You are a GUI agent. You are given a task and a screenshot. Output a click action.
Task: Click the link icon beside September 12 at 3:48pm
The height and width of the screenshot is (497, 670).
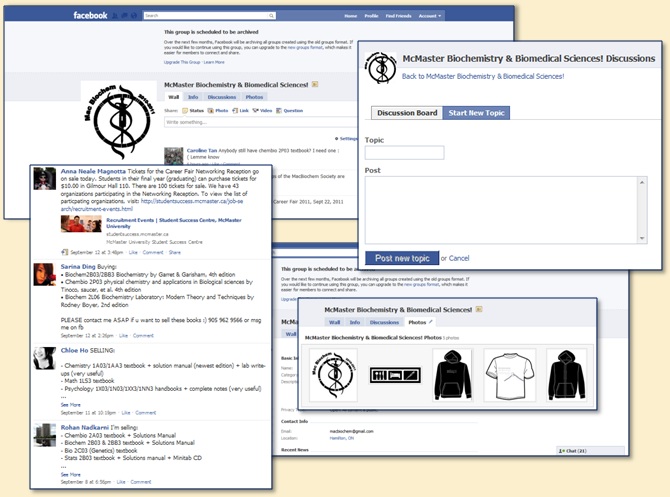coord(65,252)
